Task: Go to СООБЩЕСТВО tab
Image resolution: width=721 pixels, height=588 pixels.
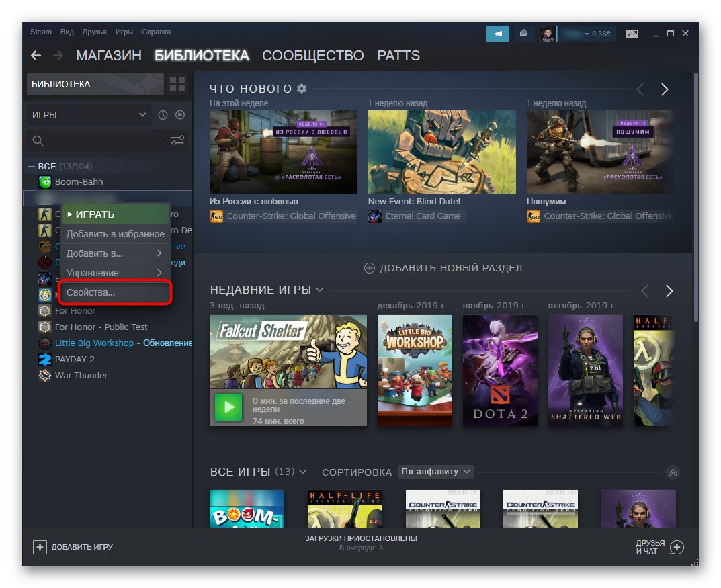Action: [312, 56]
